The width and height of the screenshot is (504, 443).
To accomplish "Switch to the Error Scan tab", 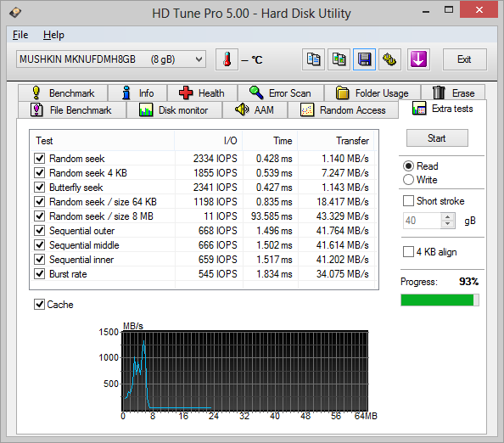I will coord(280,93).
